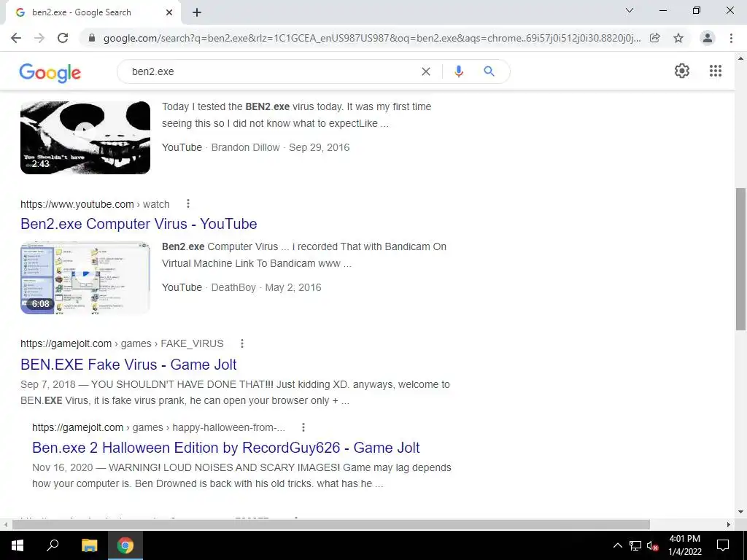
Task: Open options for youtube.com watch result
Action: coord(188,204)
